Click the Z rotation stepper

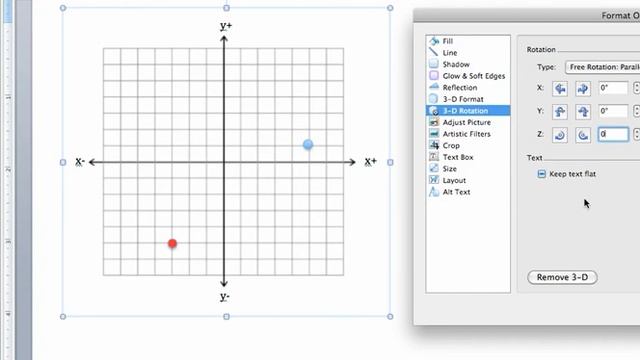pyautogui.click(x=636, y=134)
